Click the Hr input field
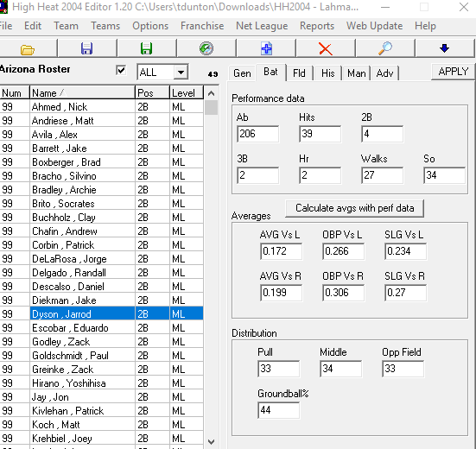Screen dimensions: 476x449 (x=320, y=175)
